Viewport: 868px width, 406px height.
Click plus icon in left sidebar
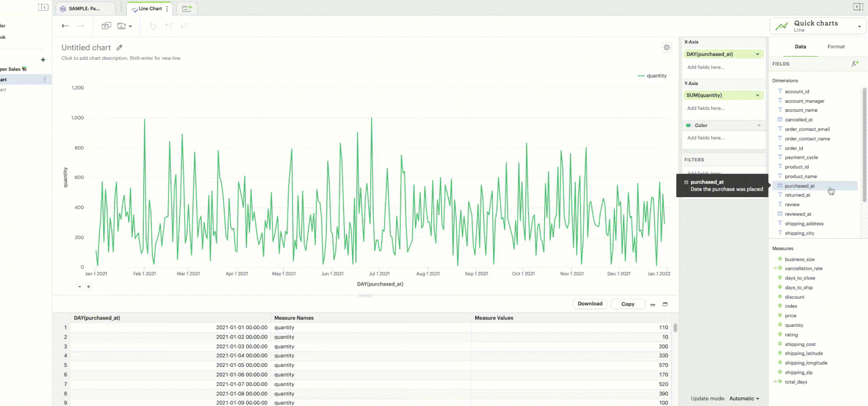click(43, 60)
